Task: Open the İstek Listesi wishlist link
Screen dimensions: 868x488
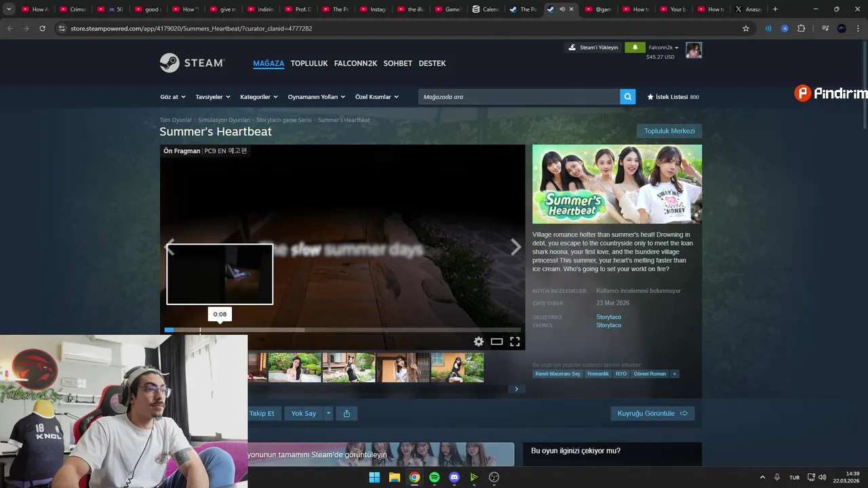Action: click(x=673, y=97)
